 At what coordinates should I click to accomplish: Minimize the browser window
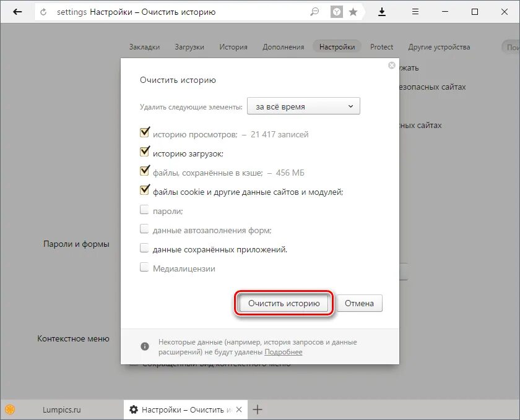tap(444, 12)
